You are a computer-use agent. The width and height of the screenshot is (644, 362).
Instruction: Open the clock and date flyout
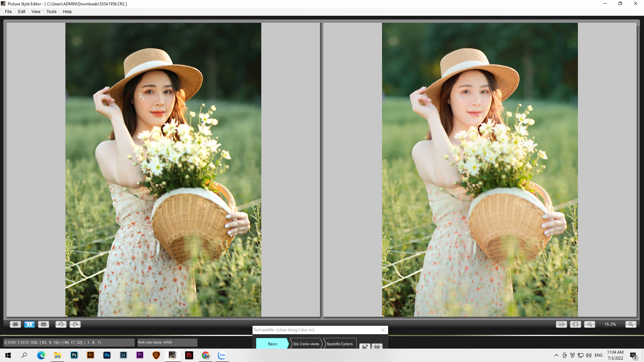tap(615, 355)
